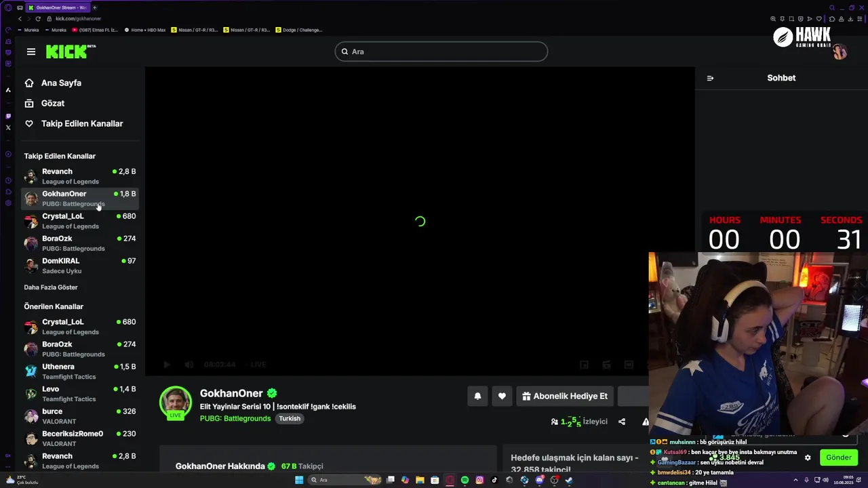Open Windows Start menu
Viewport: 868px width, 488px height.
(x=299, y=480)
